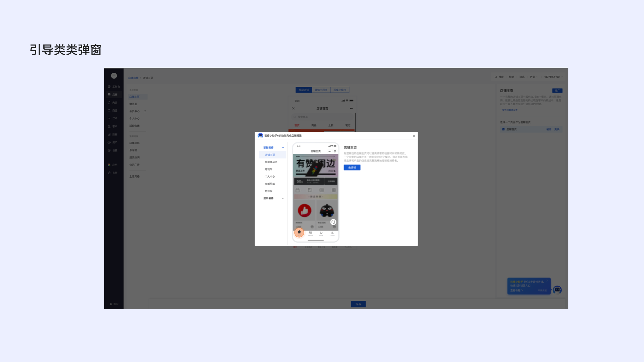Viewport: 644px width, 362px height.
Task: Click the 去编辑 blue button
Action: 352,168
